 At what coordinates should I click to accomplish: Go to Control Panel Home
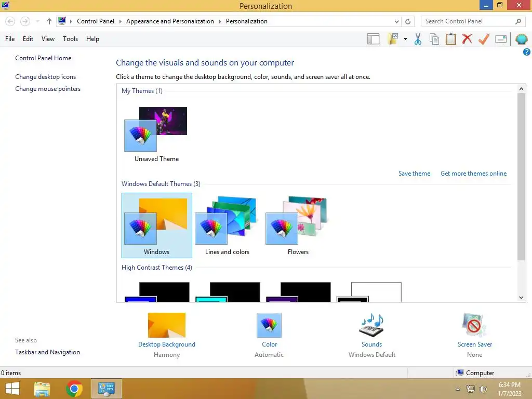point(43,58)
